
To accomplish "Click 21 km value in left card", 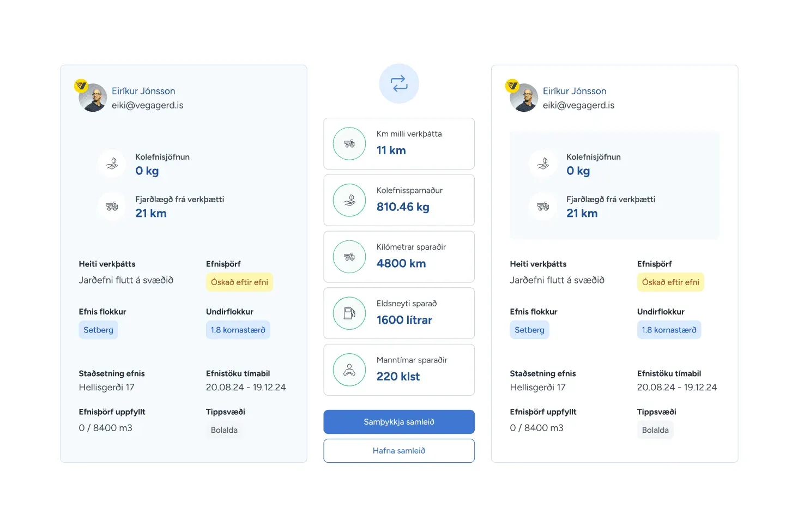I will [x=151, y=213].
